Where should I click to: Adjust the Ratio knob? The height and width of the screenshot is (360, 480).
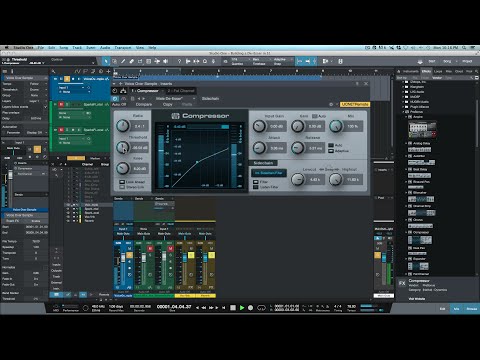point(122,126)
